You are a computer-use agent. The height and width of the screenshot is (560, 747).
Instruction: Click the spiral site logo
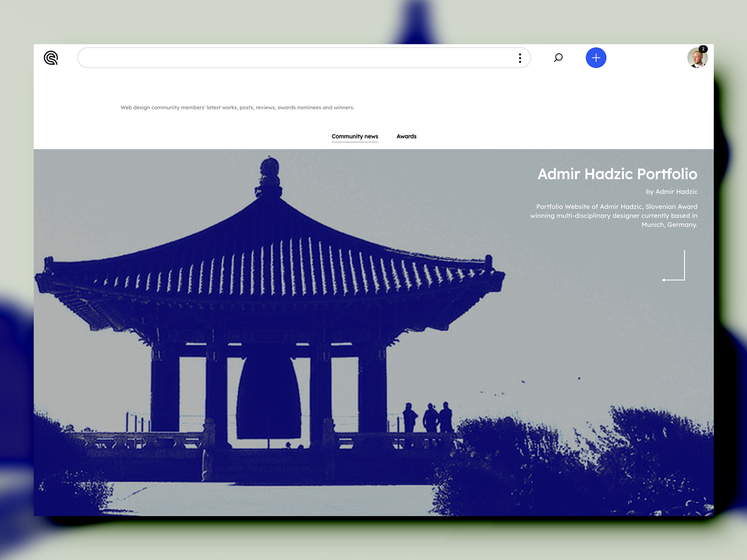point(51,58)
